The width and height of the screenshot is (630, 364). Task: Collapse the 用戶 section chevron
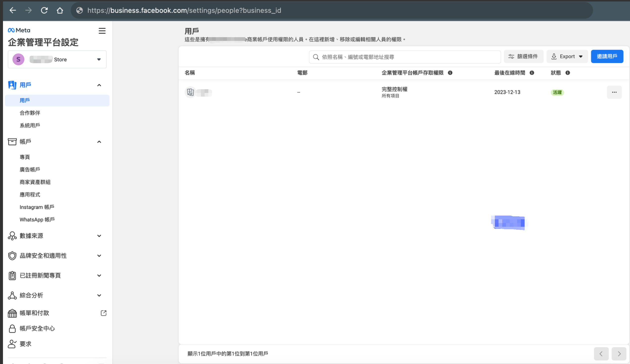(99, 85)
